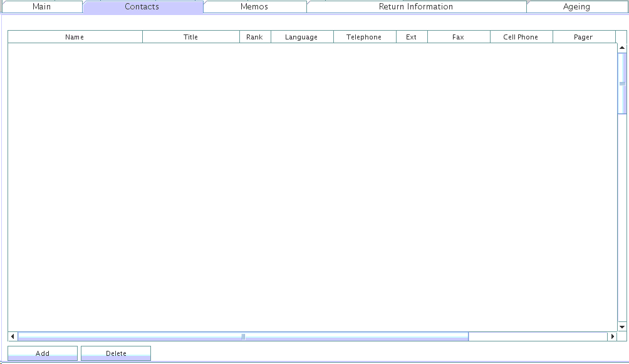Viewport: 629px width, 364px height.
Task: Click the vertical scrollbar thumb
Action: tap(622, 83)
